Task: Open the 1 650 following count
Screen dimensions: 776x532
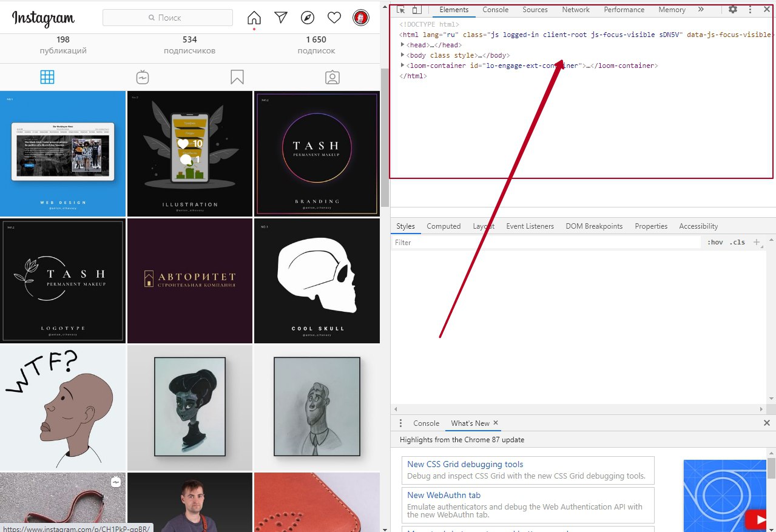Action: tap(316, 45)
